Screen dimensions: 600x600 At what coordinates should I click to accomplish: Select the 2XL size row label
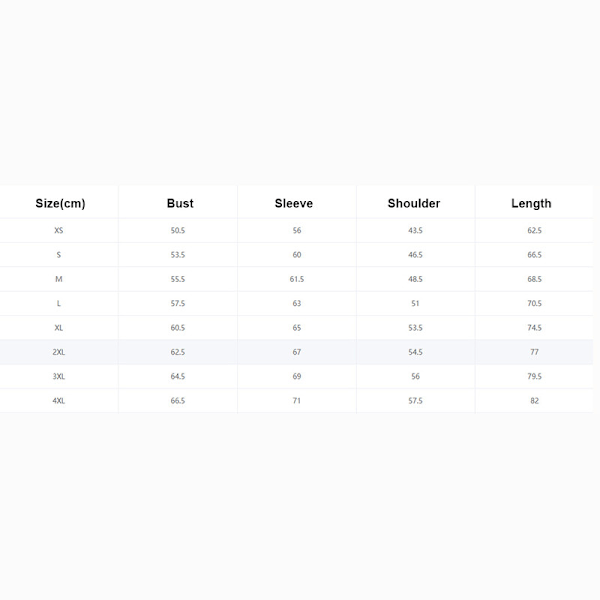pyautogui.click(x=59, y=352)
